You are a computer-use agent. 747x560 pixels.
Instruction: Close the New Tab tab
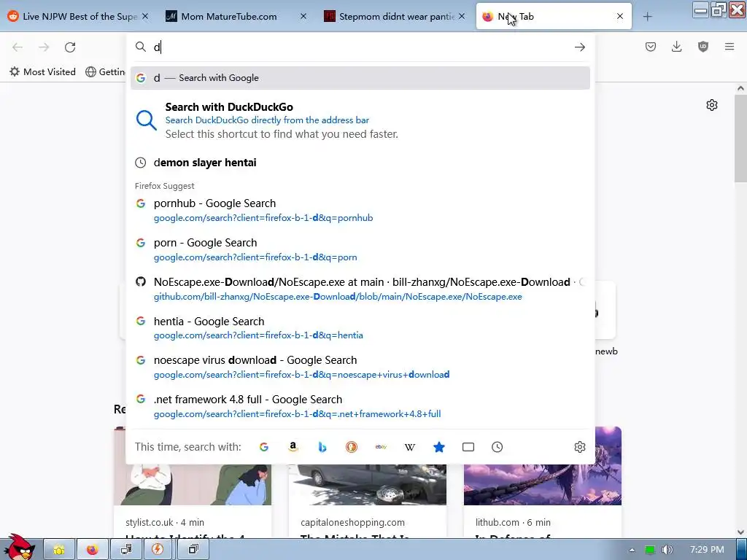point(620,17)
